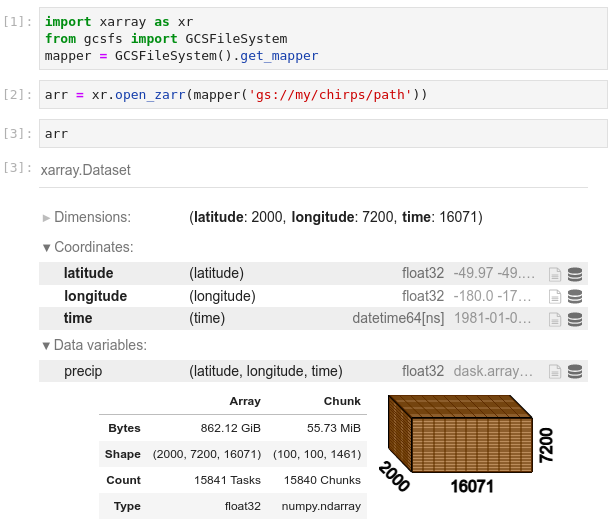613x531 pixels.
Task: Click input prompt [2]
Action: point(18,95)
